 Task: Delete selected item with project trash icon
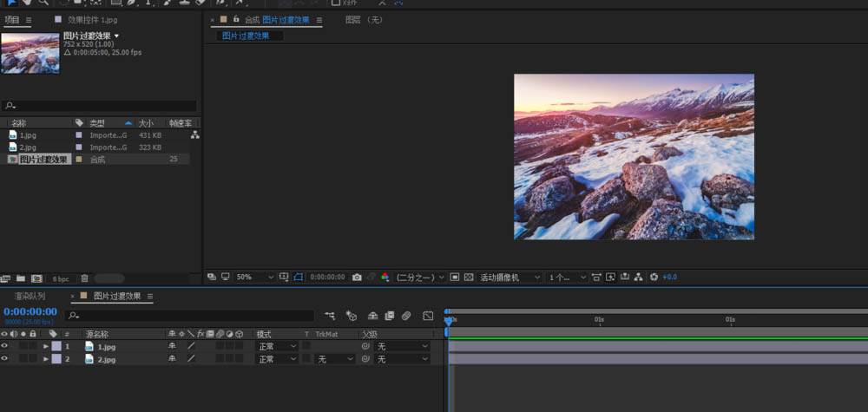point(84,278)
